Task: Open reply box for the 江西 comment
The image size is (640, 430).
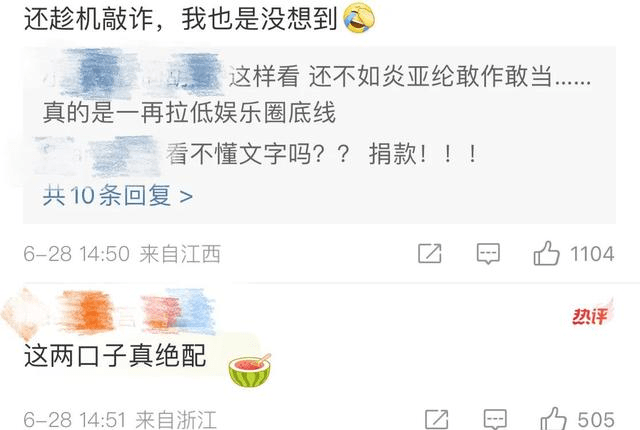Action: pyautogui.click(x=488, y=254)
